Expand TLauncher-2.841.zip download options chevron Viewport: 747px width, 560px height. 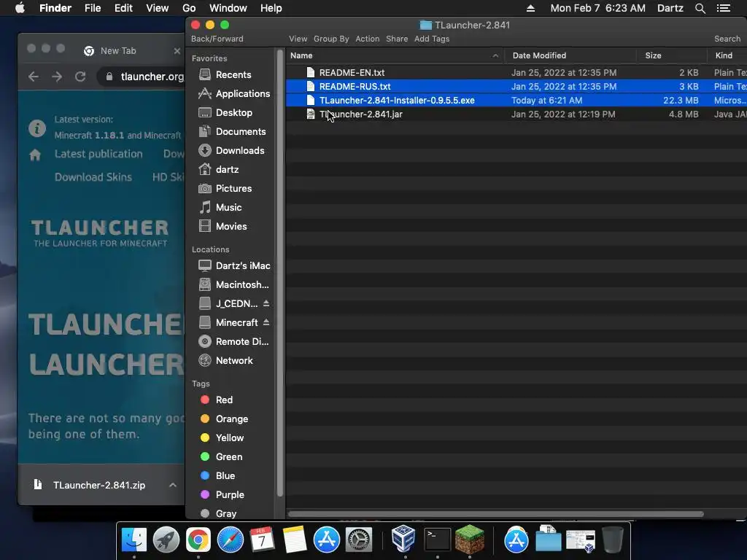(173, 485)
